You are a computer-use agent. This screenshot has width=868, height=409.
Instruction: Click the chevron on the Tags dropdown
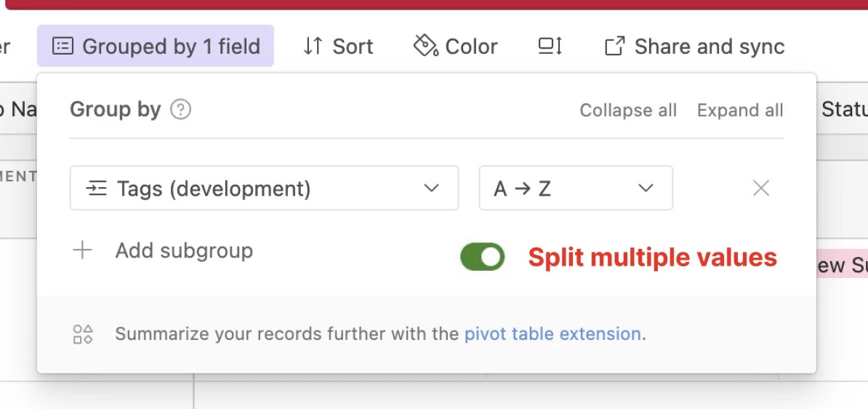pyautogui.click(x=431, y=188)
